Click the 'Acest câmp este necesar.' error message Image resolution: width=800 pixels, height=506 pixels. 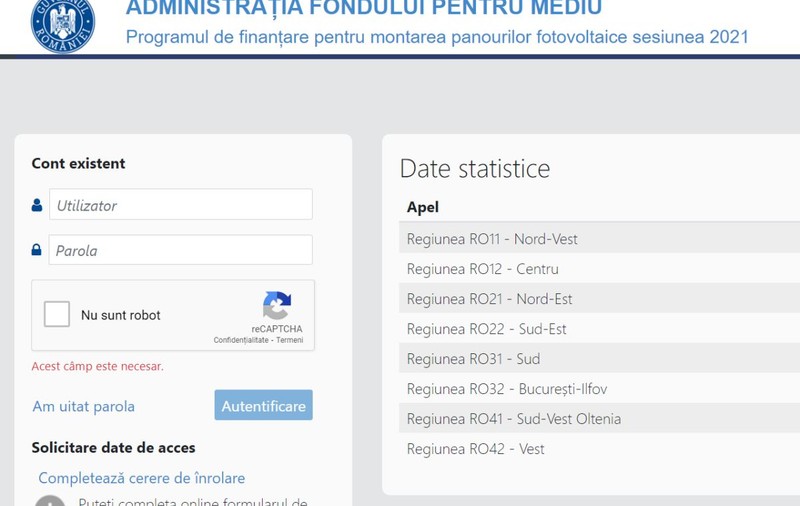coord(97,366)
